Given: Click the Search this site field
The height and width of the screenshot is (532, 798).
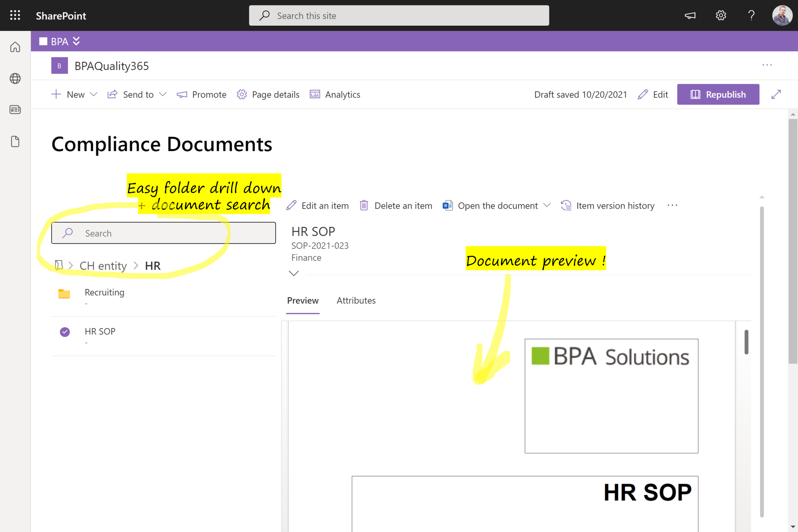Looking at the screenshot, I should [399, 16].
